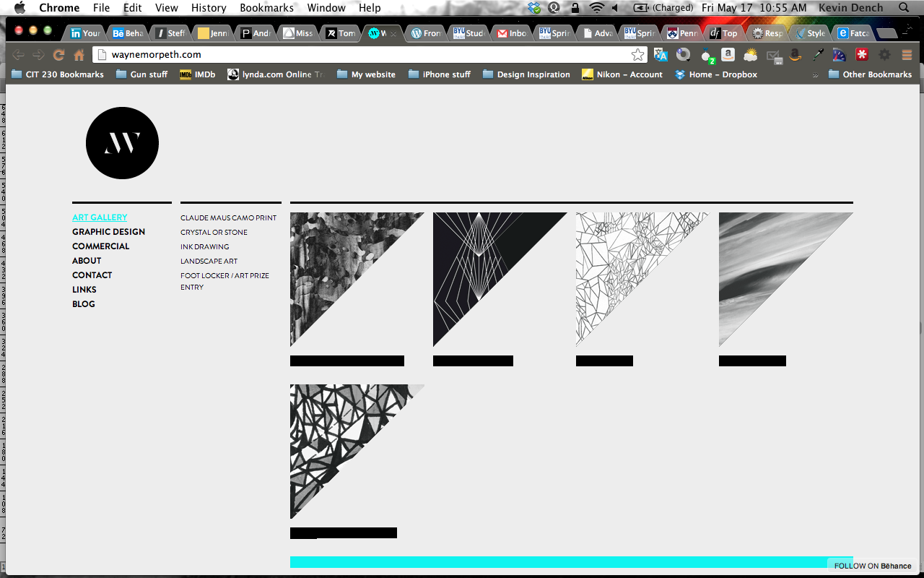Open the Chrome hamburger menu
Viewport: 924px width, 578px height.
(x=907, y=55)
